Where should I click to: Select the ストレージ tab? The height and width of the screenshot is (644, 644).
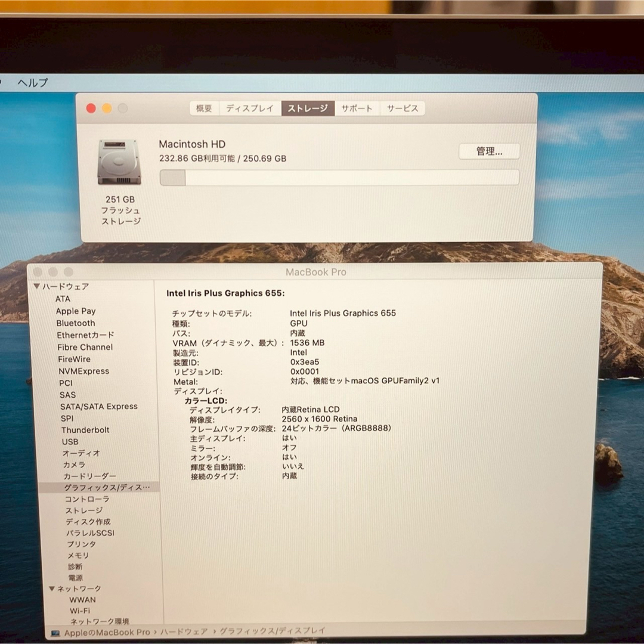tap(308, 109)
